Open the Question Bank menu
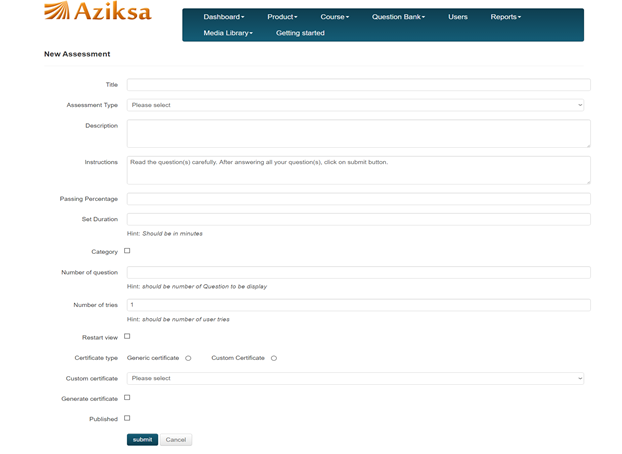Screen dimensions: 622x454 pos(398,17)
